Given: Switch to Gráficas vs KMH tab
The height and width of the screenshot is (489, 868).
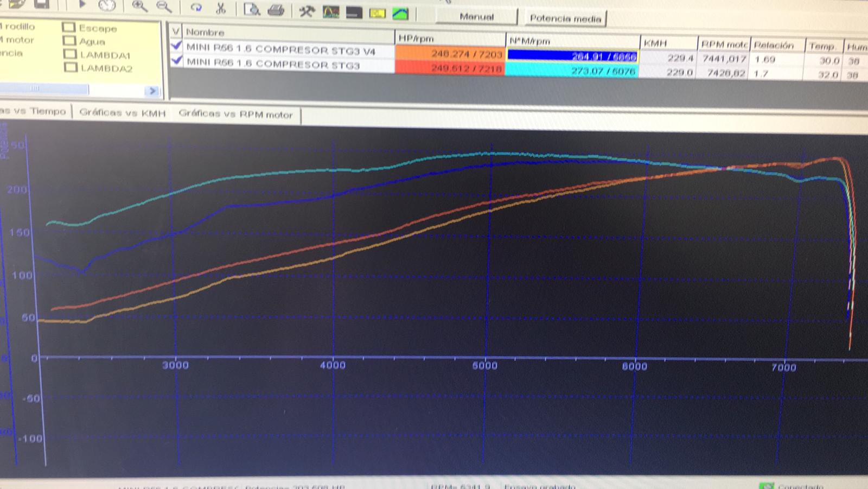Looking at the screenshot, I should pos(122,112).
